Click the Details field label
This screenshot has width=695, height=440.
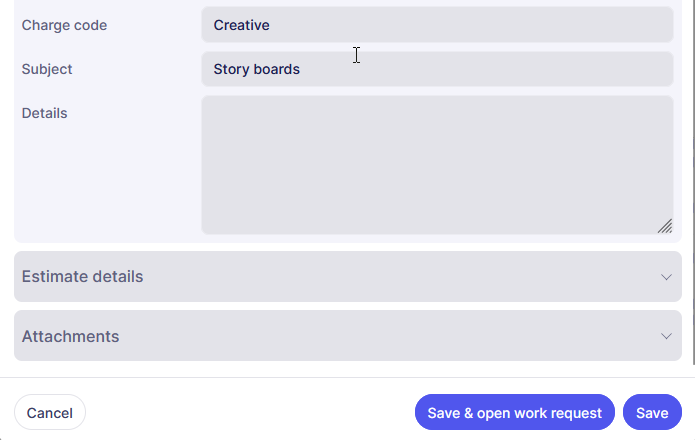tap(45, 113)
